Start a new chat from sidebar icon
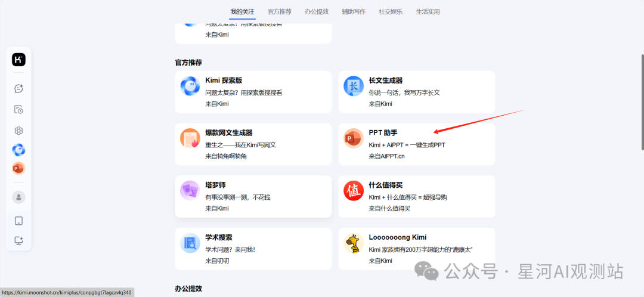The height and width of the screenshot is (297, 644). tap(18, 88)
